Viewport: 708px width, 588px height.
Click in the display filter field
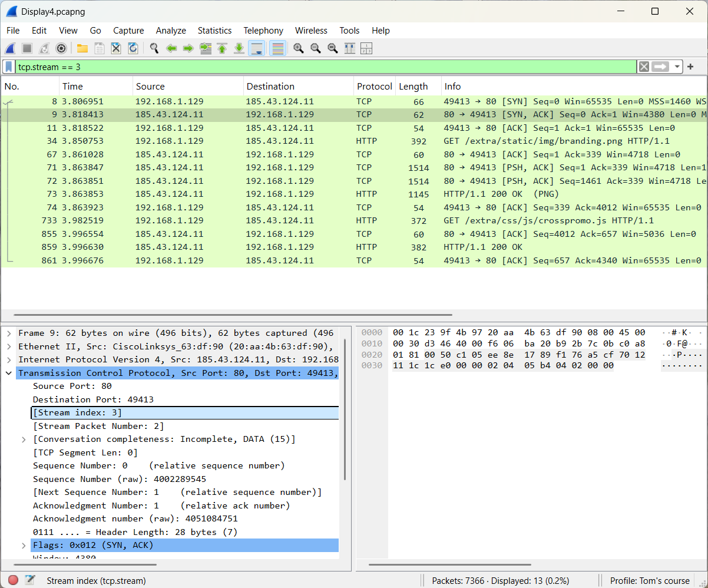point(325,67)
